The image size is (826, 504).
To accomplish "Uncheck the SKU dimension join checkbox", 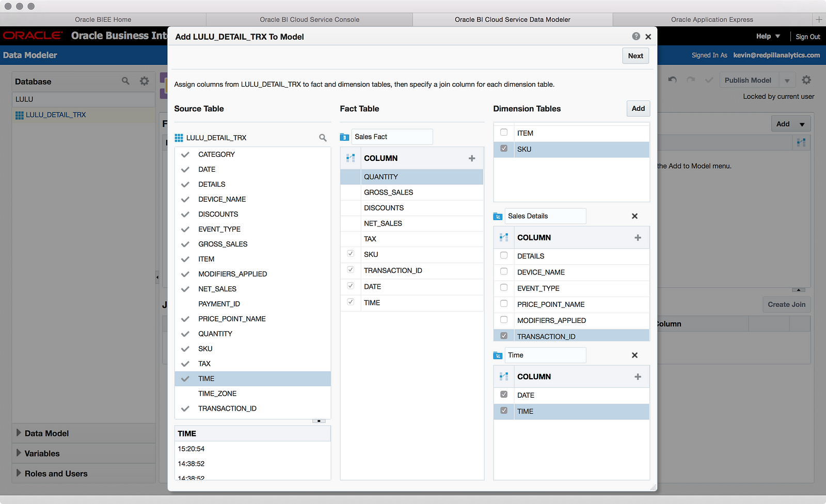I will [504, 149].
